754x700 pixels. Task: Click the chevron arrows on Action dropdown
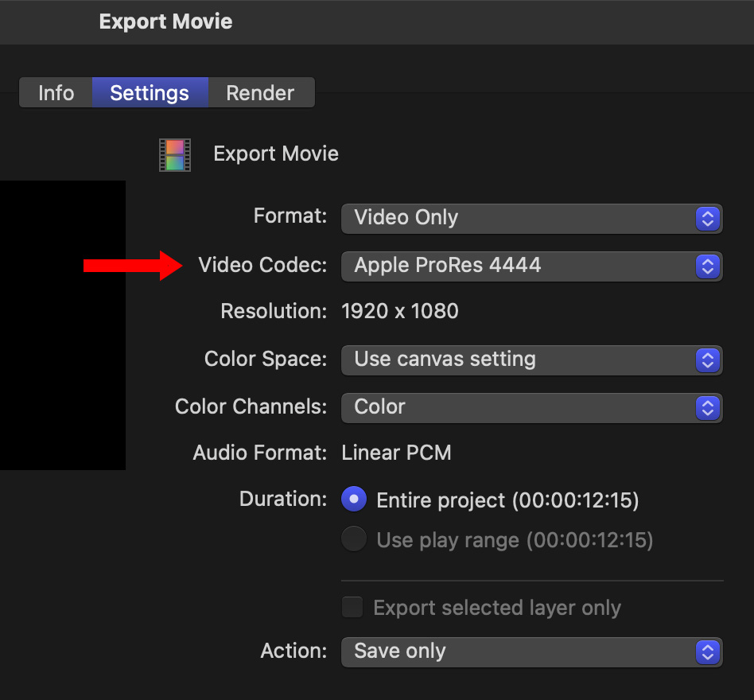[707, 651]
